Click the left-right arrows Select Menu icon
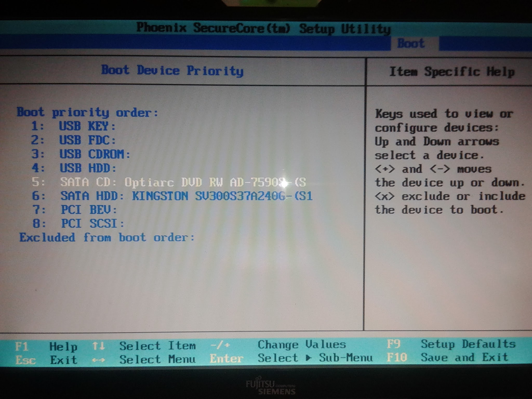 click(98, 360)
